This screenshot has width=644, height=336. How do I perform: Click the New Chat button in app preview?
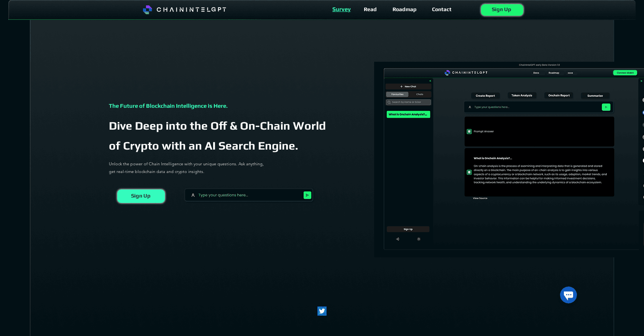click(x=408, y=87)
